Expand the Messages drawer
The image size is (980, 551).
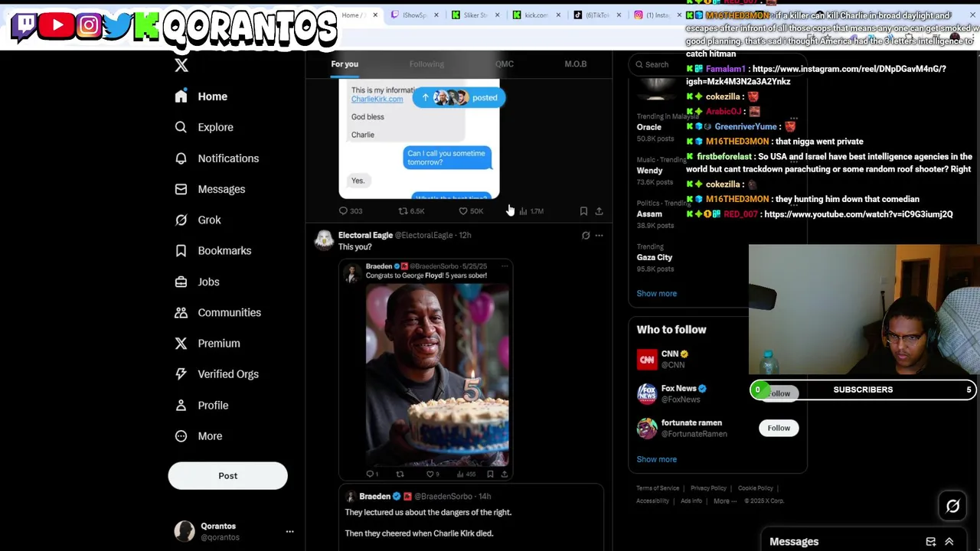click(949, 542)
